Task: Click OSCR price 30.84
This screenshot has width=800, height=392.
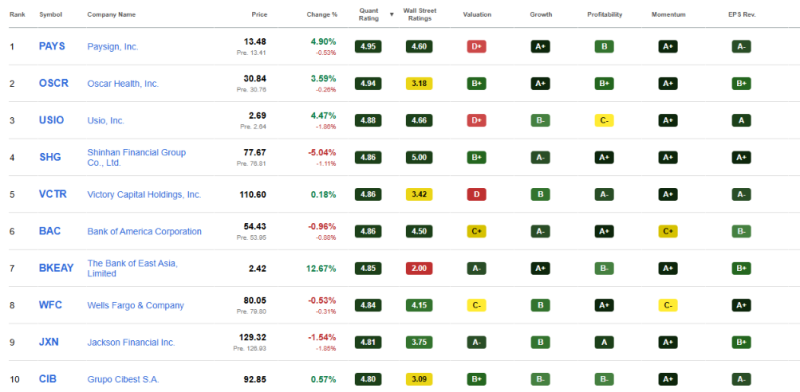Action: 255,79
